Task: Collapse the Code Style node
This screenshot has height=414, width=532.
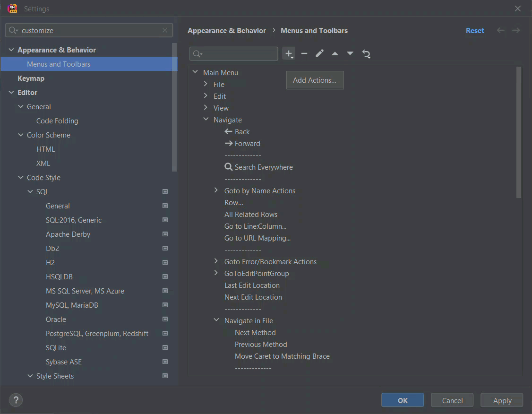Action: click(x=21, y=178)
